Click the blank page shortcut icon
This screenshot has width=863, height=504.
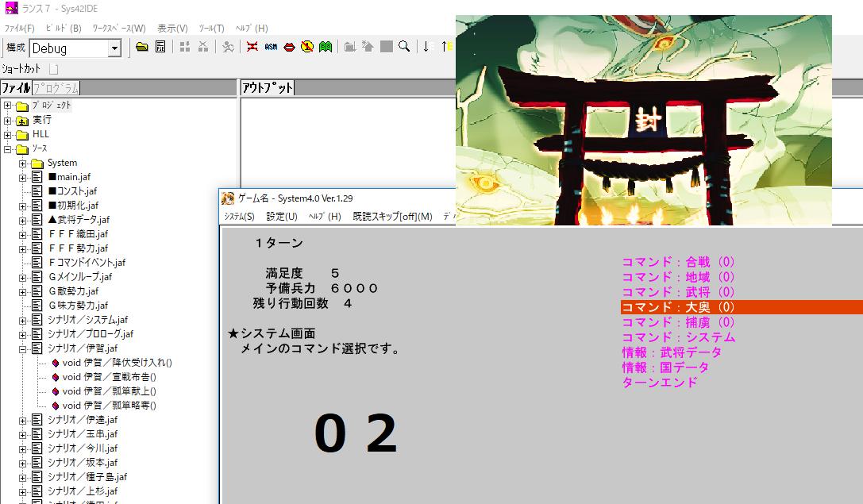coord(53,69)
